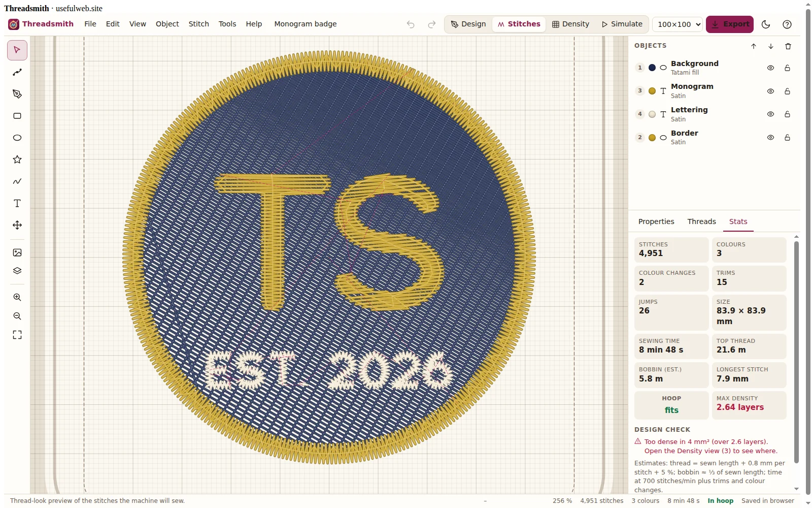Zoom out of the canvas

coord(17,316)
